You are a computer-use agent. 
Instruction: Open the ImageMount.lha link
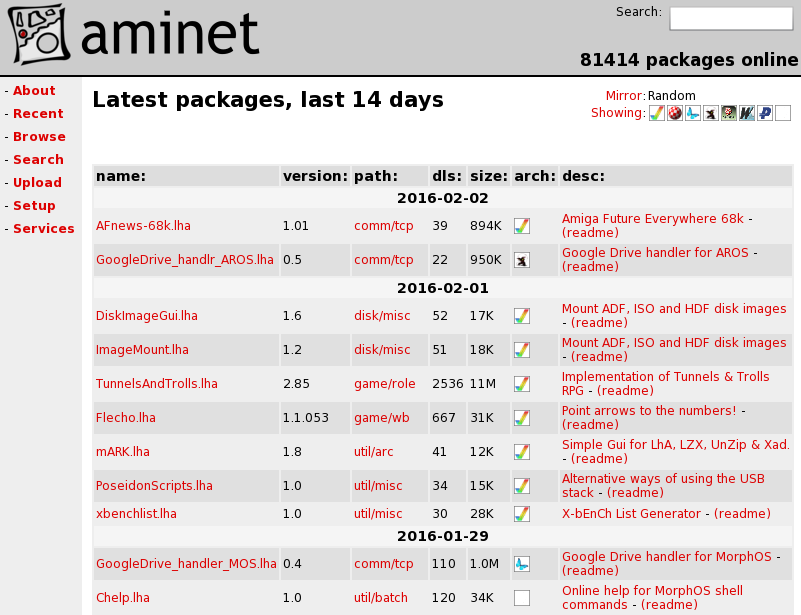click(142, 349)
